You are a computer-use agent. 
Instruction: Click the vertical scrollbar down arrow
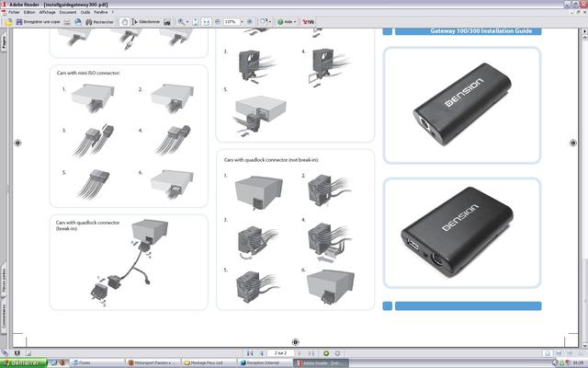pos(584,346)
